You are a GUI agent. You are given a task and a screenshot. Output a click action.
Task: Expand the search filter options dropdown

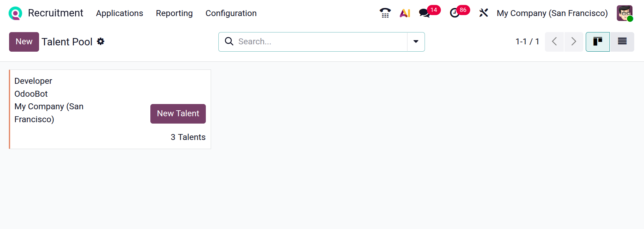(416, 42)
